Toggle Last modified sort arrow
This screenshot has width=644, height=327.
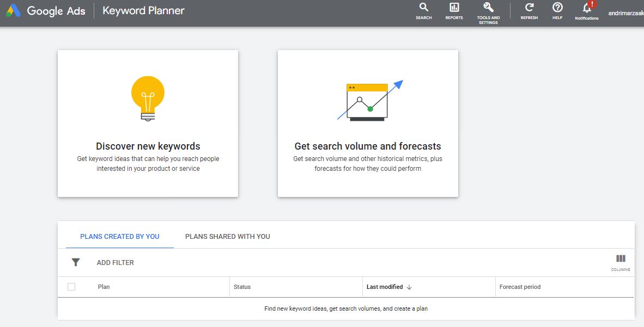coord(409,287)
